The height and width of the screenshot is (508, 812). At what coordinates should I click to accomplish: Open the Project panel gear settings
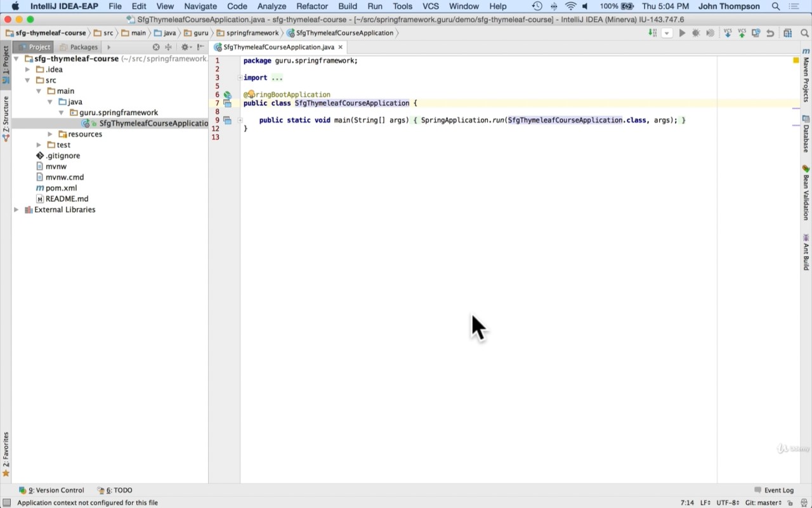[x=185, y=47]
